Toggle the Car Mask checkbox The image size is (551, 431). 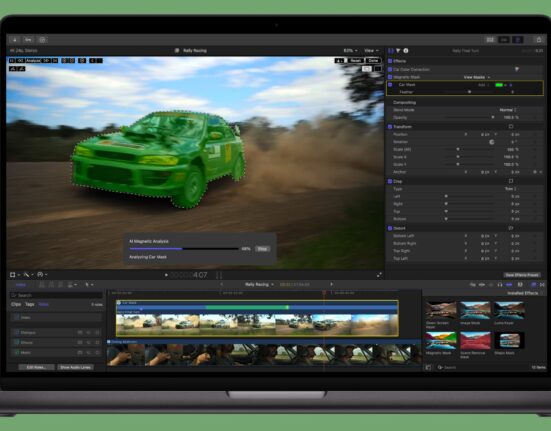390,85
